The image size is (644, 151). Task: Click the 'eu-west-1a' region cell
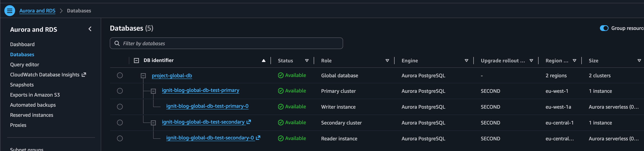[x=558, y=107]
